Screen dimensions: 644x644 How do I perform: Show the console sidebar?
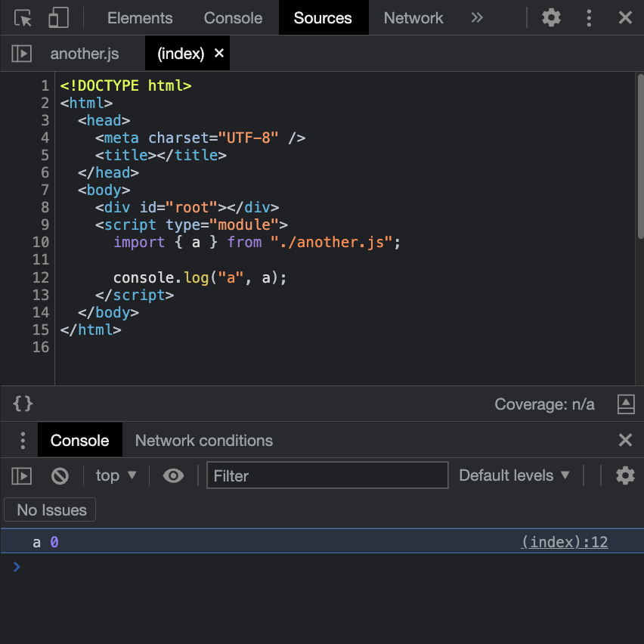click(21, 476)
